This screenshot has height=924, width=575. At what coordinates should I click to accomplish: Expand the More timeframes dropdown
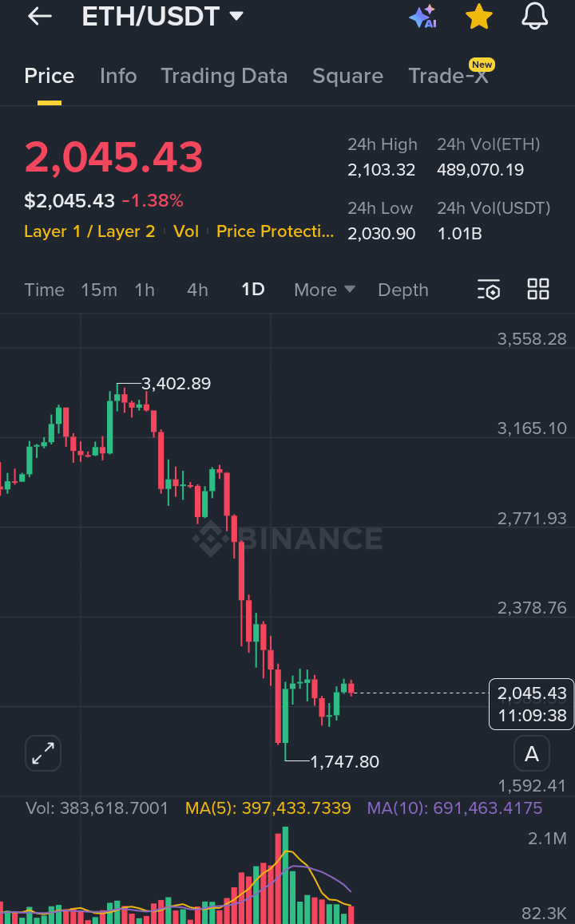[x=324, y=290]
